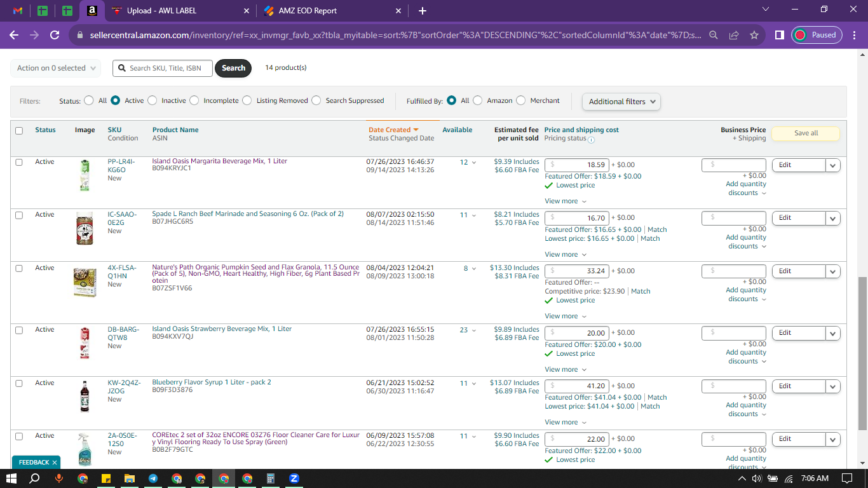
Task: Click the SKU column header
Action: (114, 130)
